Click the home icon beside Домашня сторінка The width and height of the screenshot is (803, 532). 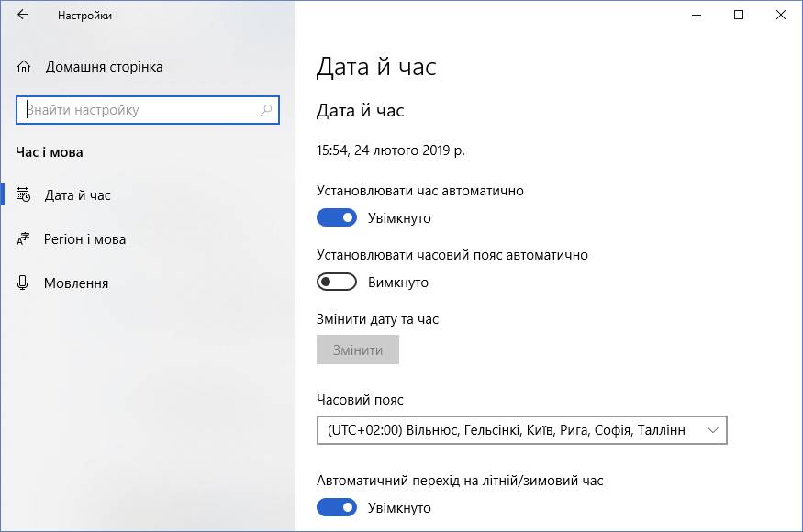pyautogui.click(x=24, y=67)
